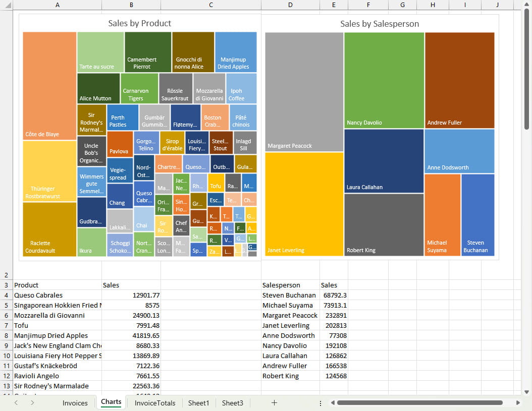The width and height of the screenshot is (532, 411).
Task: Click the previous sheet navigation arrow
Action: (x=16, y=403)
